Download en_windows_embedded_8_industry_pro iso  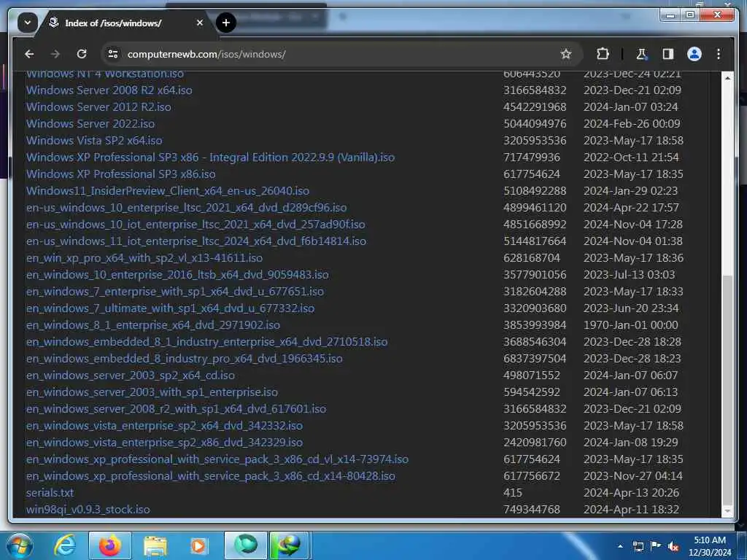coord(185,359)
